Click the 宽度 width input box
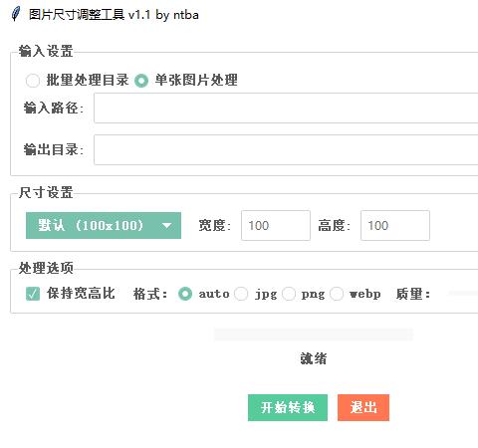 [276, 225]
